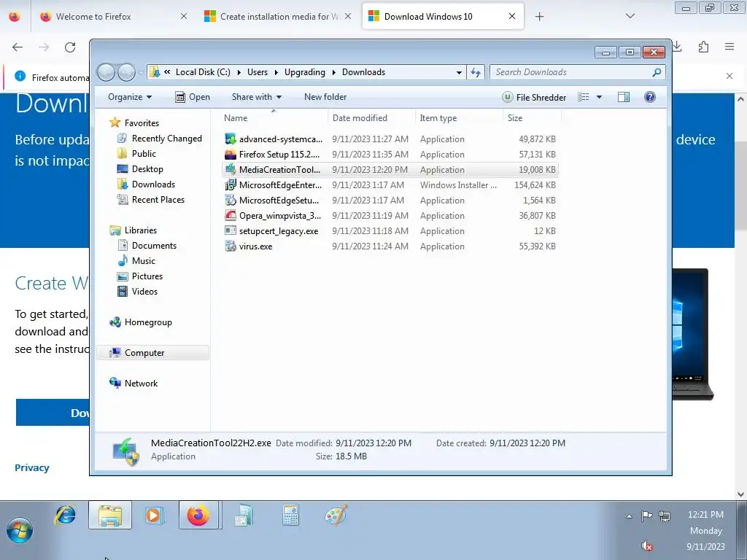Open the Organize menu
The height and width of the screenshot is (560, 747).
click(130, 97)
